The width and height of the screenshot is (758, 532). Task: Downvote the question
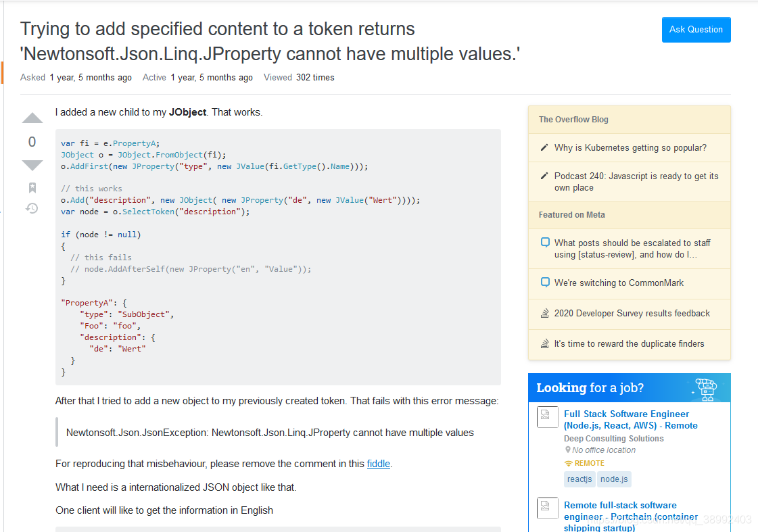[x=31, y=165]
